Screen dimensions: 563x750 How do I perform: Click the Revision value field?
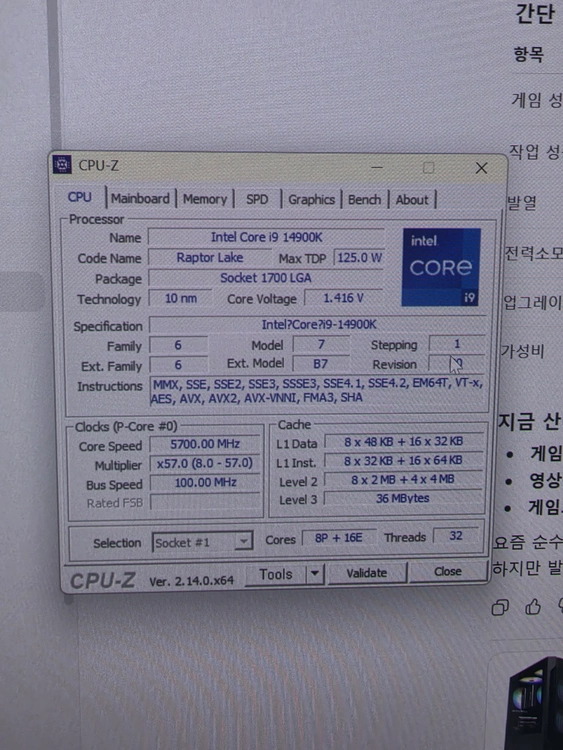click(457, 364)
